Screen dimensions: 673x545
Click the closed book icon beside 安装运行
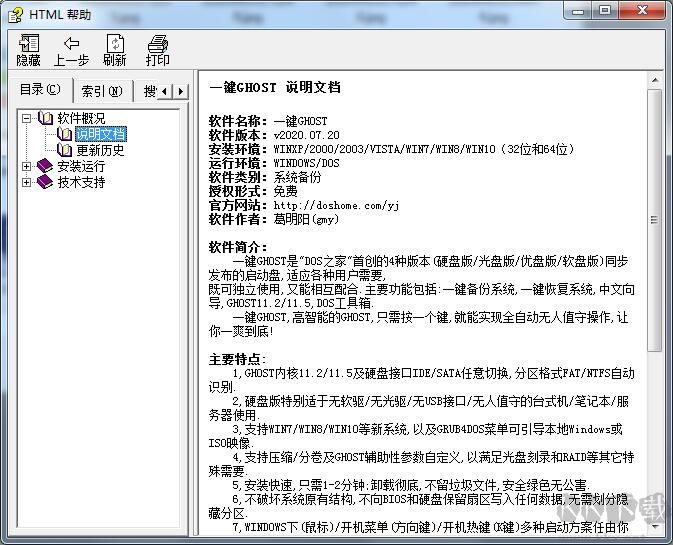coord(45,166)
